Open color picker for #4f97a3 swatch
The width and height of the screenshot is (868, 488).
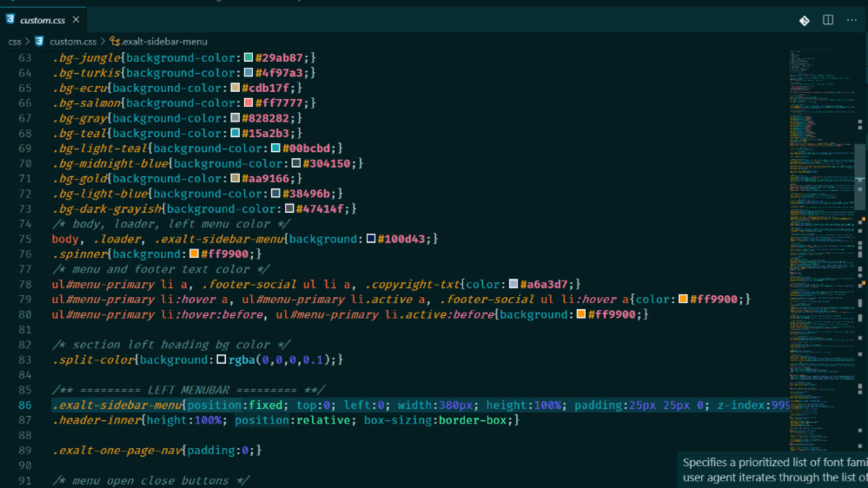tap(248, 73)
